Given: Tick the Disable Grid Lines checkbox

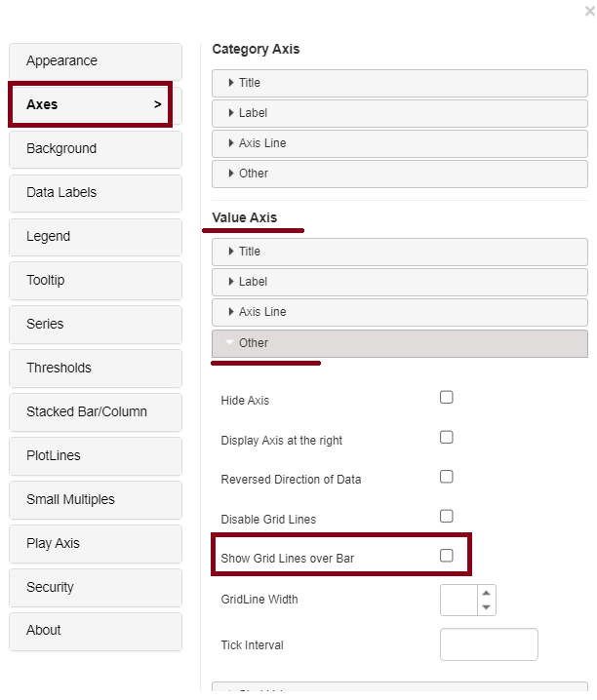Looking at the screenshot, I should tap(447, 517).
